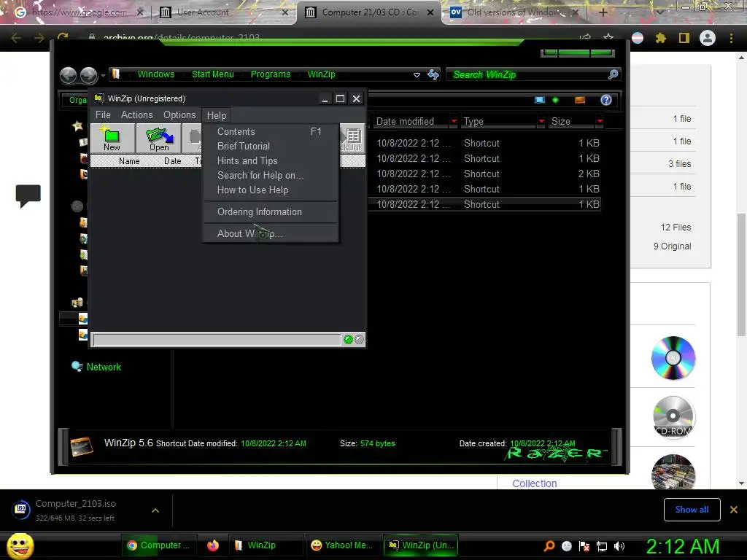Viewport: 747px width, 560px height.
Task: Click the volume speaker tray icon
Action: (x=619, y=546)
